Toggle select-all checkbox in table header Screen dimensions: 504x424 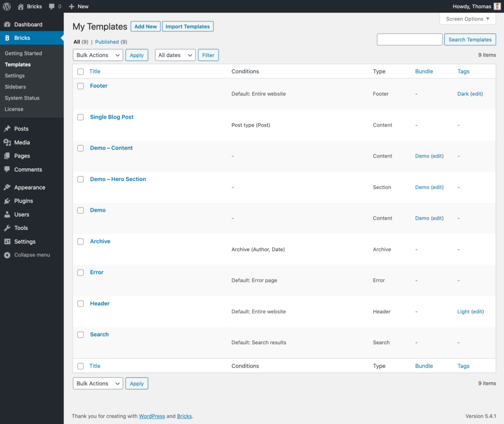81,71
